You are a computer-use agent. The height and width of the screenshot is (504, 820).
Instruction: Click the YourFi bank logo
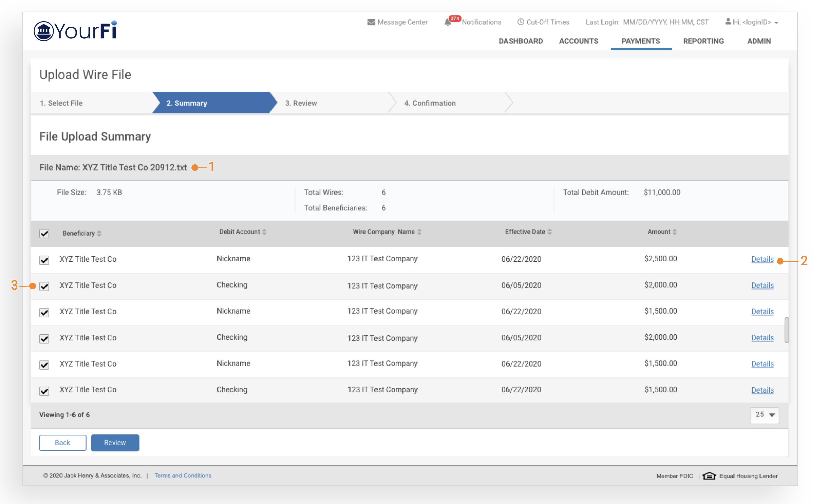(x=75, y=31)
